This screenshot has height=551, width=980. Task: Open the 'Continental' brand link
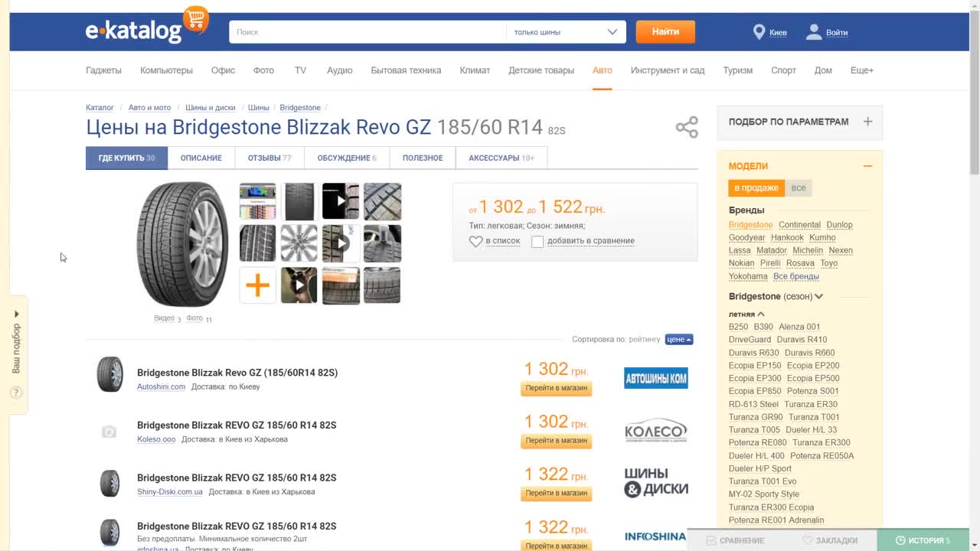tap(799, 225)
